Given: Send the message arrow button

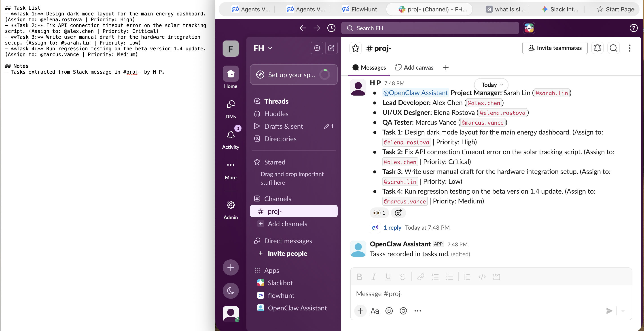Looking at the screenshot, I should tap(609, 311).
